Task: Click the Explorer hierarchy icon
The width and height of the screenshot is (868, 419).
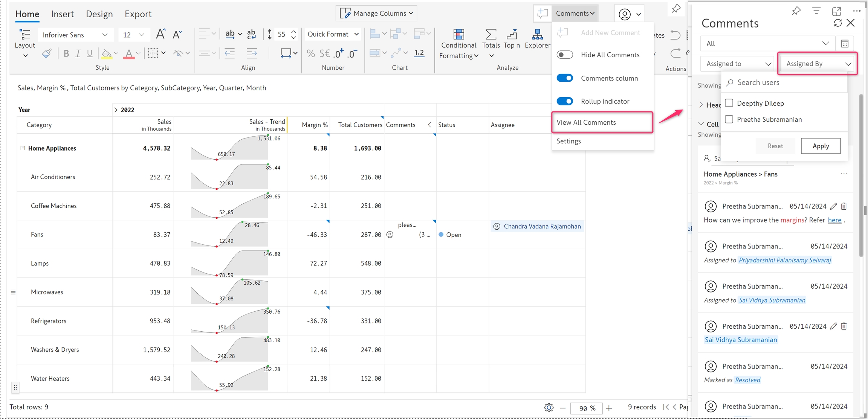Action: click(537, 35)
